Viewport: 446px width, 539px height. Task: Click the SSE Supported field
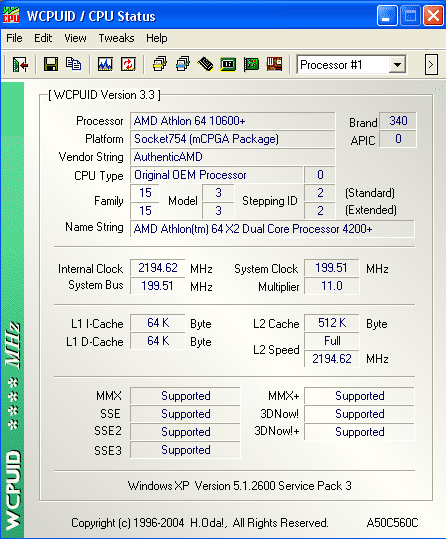click(185, 414)
